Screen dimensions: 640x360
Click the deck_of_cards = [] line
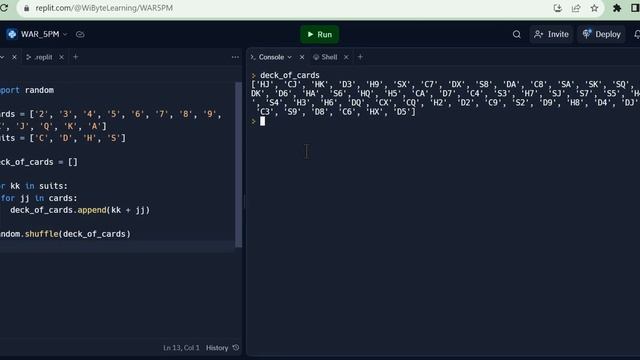click(x=39, y=162)
